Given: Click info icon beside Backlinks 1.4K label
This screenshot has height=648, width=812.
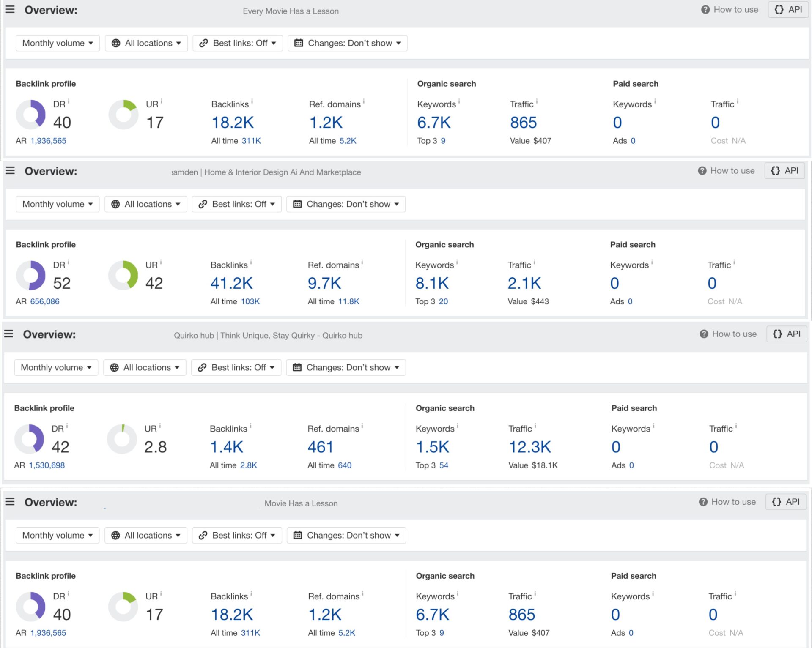Looking at the screenshot, I should click(250, 426).
